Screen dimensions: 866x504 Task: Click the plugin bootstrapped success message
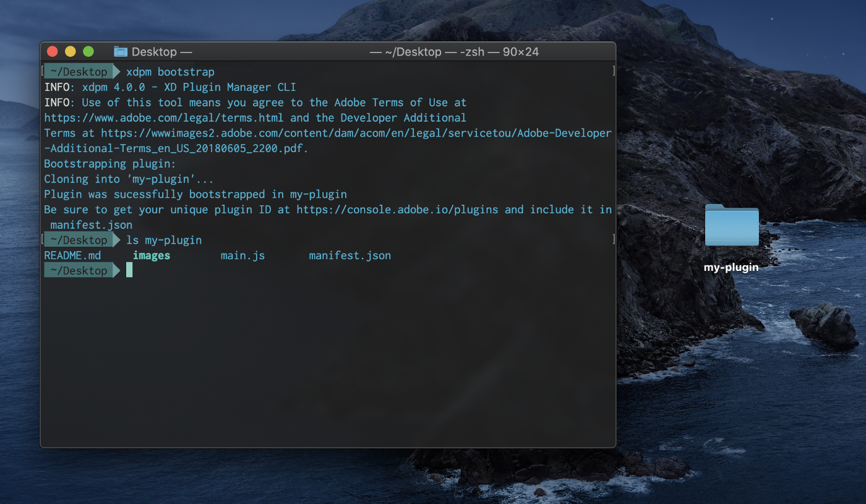tap(195, 194)
